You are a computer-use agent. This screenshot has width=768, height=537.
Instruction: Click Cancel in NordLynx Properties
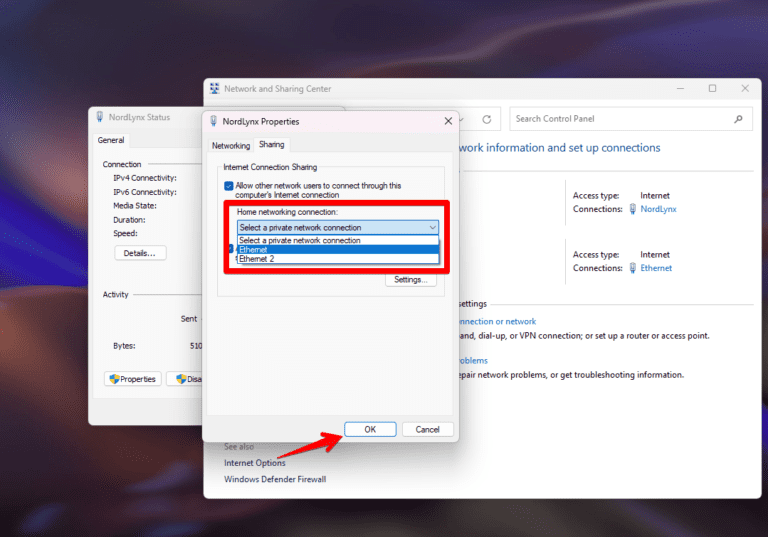point(428,429)
